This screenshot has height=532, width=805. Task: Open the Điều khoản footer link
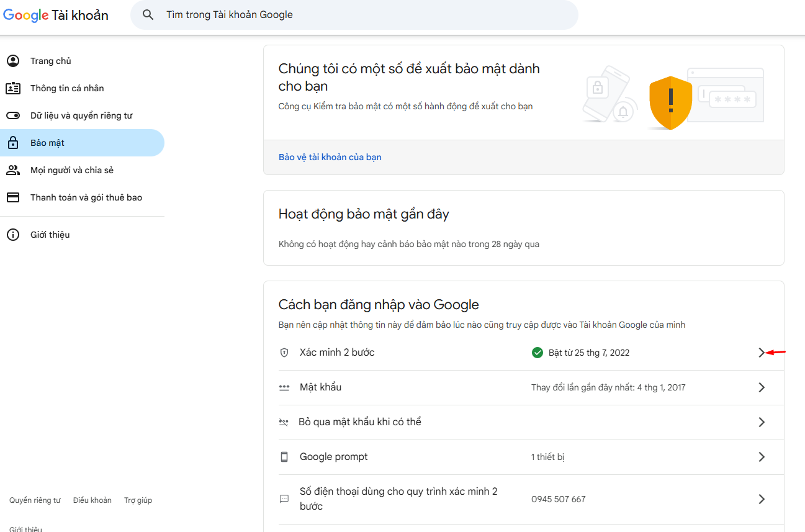coord(92,500)
